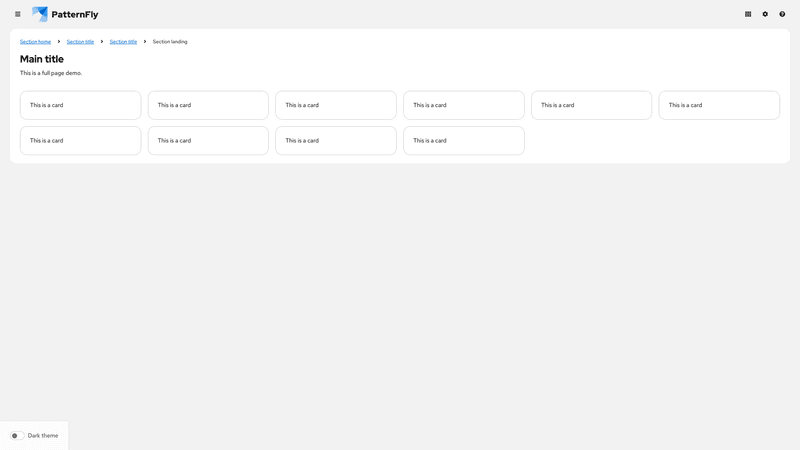The image size is (800, 450).
Task: Click the first Section title breadcrumb link
Action: (x=80, y=42)
